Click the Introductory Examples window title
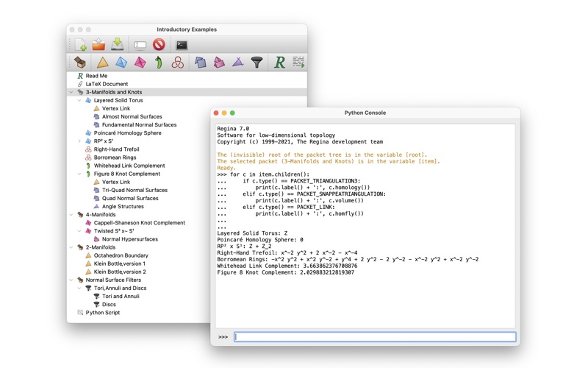 pos(187,29)
